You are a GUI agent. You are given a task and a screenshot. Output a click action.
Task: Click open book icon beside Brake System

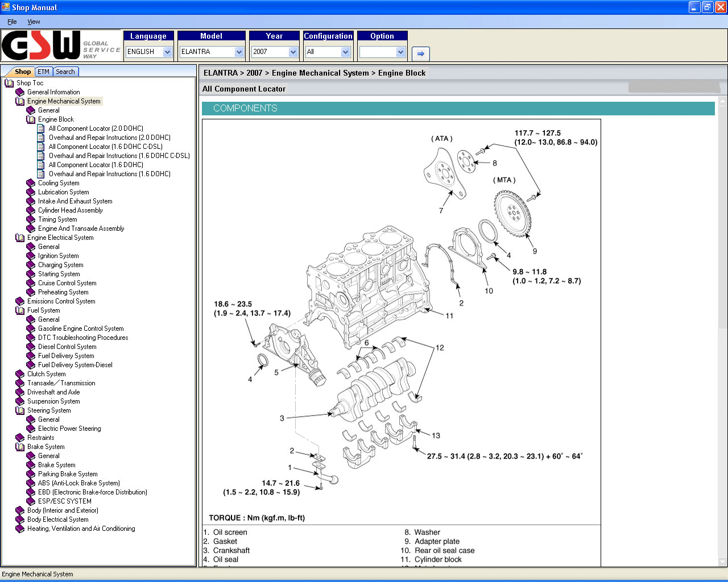click(x=20, y=447)
